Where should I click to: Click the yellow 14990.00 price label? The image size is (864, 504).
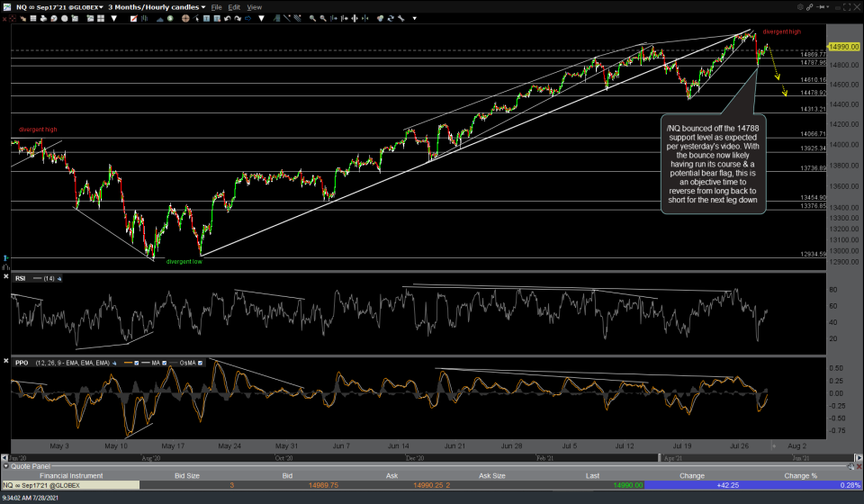[x=844, y=47]
